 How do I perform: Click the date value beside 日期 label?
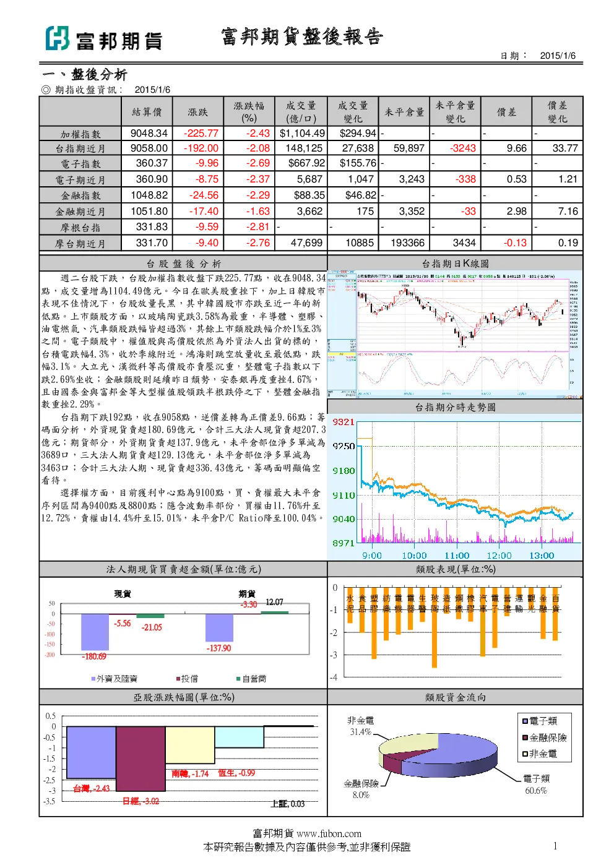coord(558,56)
